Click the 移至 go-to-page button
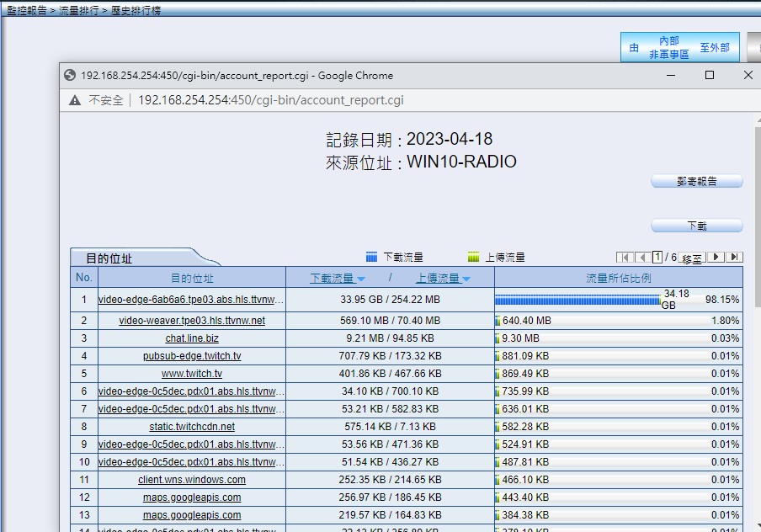761x532 pixels. pos(692,258)
